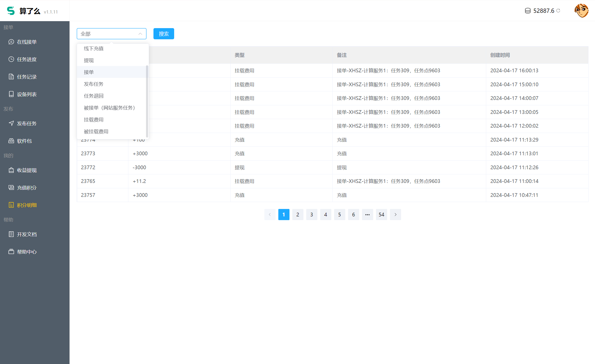Click the 发布任务 paper-plane icon
This screenshot has height=364, width=595.
(x=11, y=123)
